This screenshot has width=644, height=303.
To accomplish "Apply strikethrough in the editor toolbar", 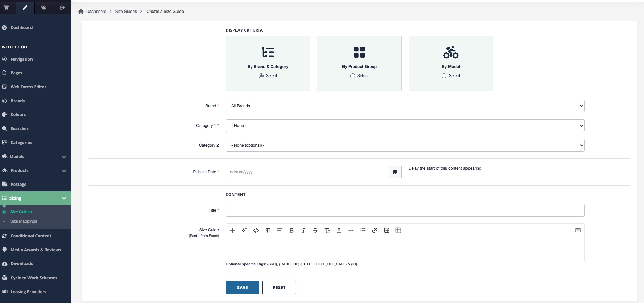I will (315, 230).
